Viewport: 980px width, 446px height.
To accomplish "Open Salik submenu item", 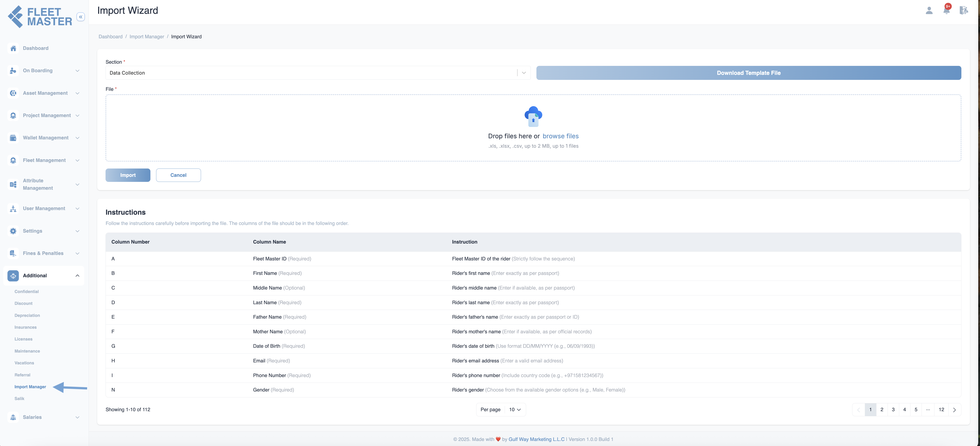I will [19, 399].
